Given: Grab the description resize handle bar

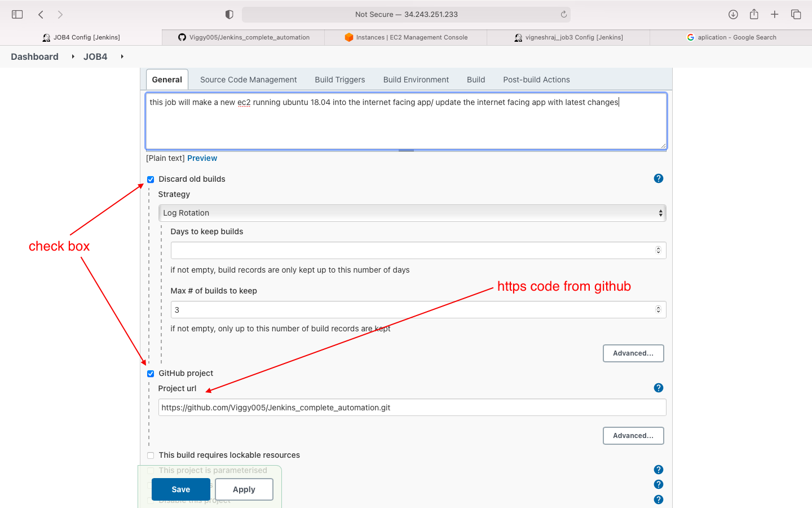Looking at the screenshot, I should tap(406, 151).
